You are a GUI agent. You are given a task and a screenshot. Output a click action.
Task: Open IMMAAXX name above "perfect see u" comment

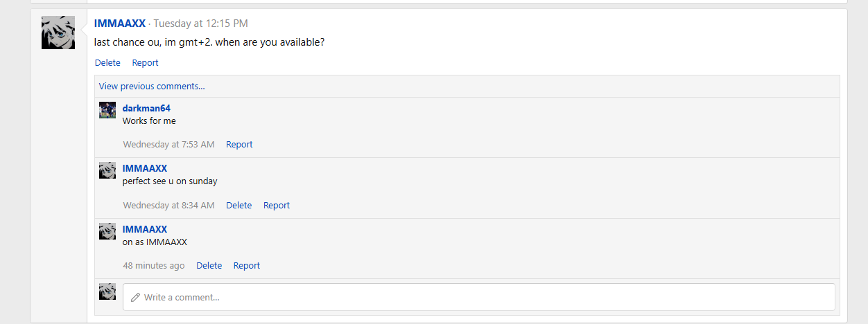145,168
